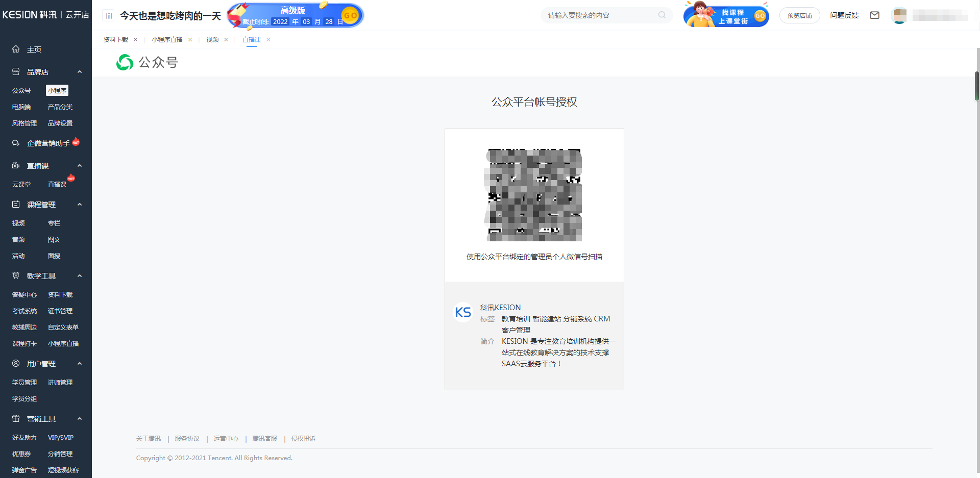The height and width of the screenshot is (478, 980).
Task: Open 风格管理 in sidebar
Action: click(x=24, y=123)
